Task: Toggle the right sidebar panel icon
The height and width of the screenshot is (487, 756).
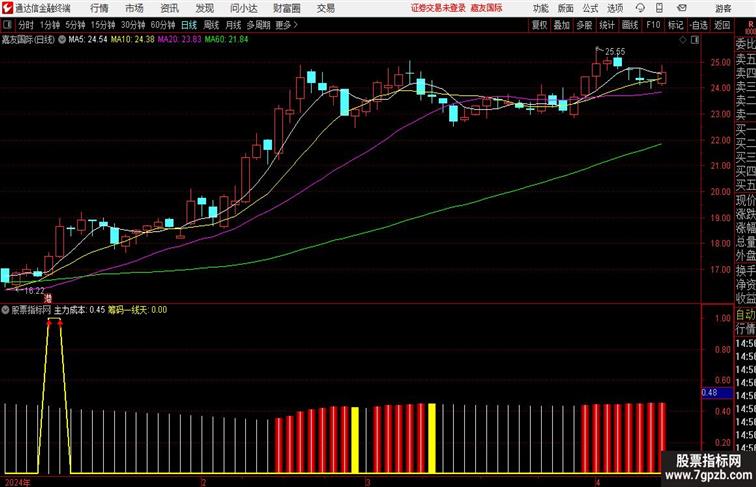Action: pyautogui.click(x=695, y=40)
